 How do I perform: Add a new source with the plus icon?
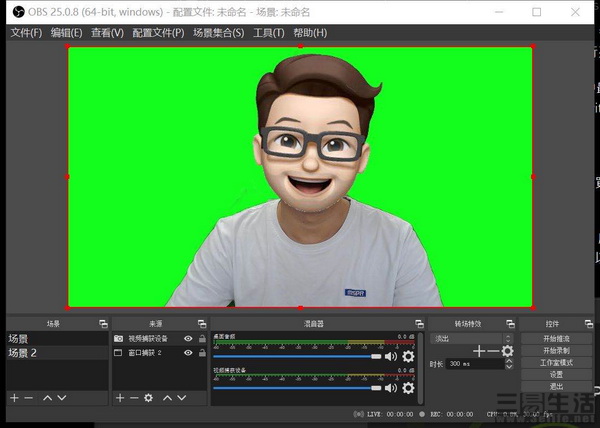120,398
